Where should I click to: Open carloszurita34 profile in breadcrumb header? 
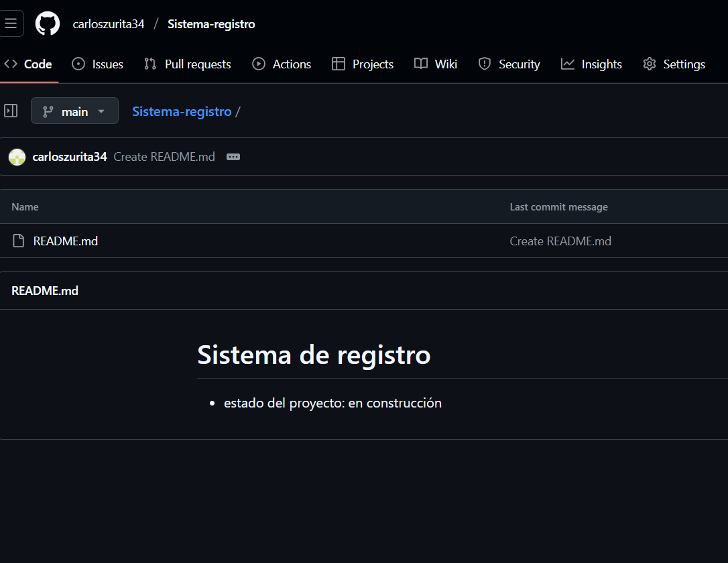[x=108, y=24]
